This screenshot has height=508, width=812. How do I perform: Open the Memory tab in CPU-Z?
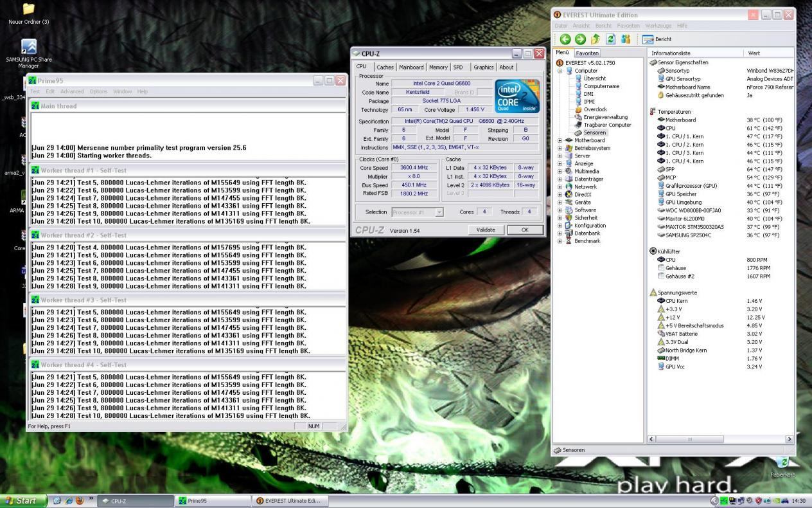click(438, 67)
